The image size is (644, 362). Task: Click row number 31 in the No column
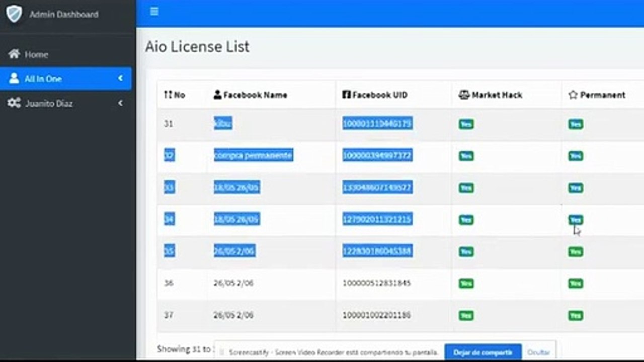(x=169, y=123)
